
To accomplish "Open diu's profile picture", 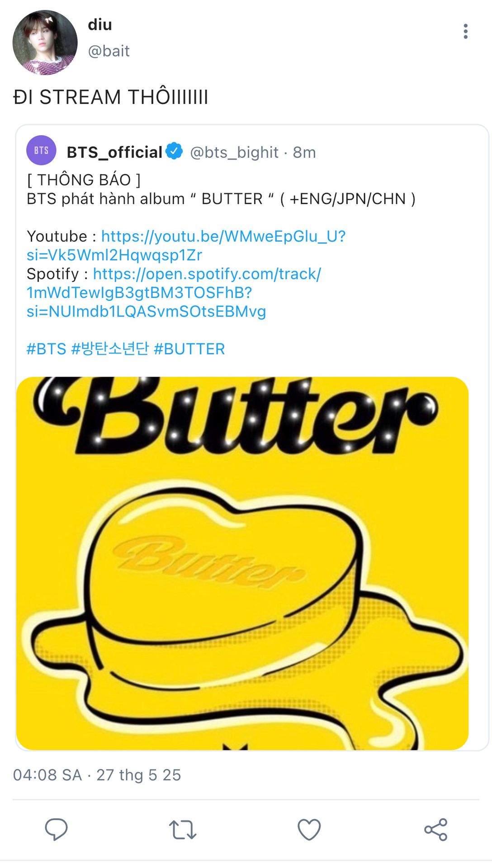I will click(x=45, y=42).
